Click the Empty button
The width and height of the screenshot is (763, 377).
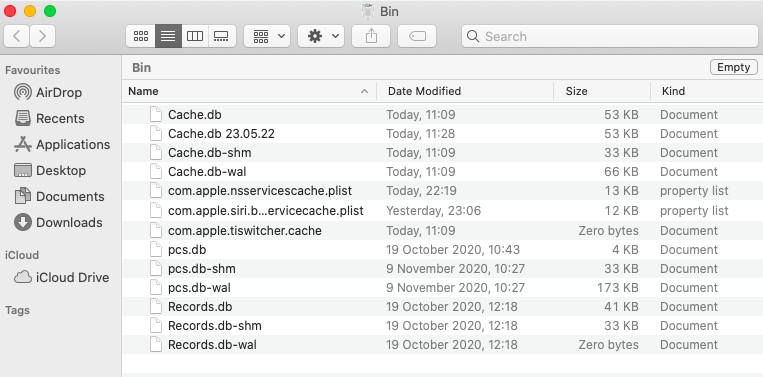click(734, 67)
